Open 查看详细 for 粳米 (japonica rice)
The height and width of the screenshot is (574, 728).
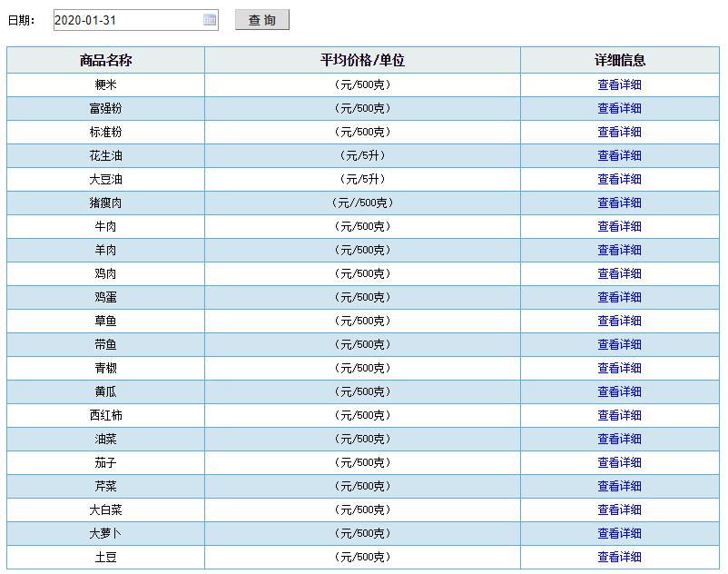point(620,84)
